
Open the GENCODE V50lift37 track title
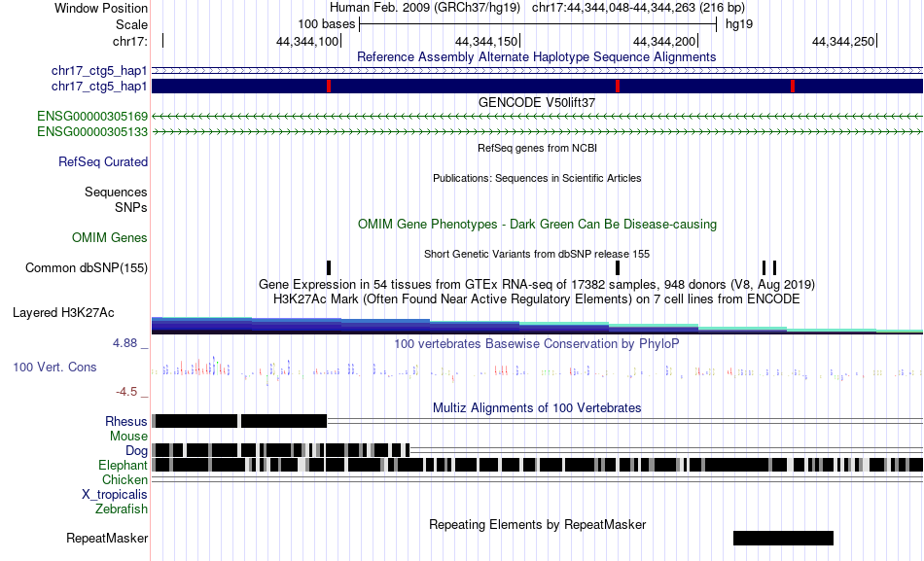point(537,102)
